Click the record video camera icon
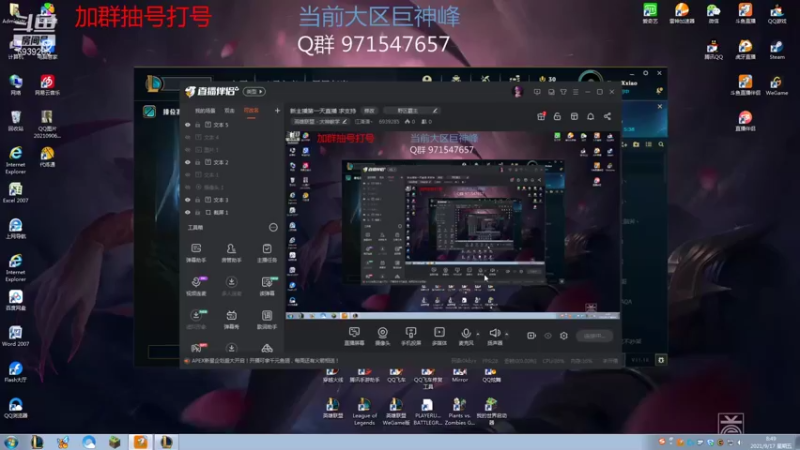The height and width of the screenshot is (450, 800). (x=531, y=336)
